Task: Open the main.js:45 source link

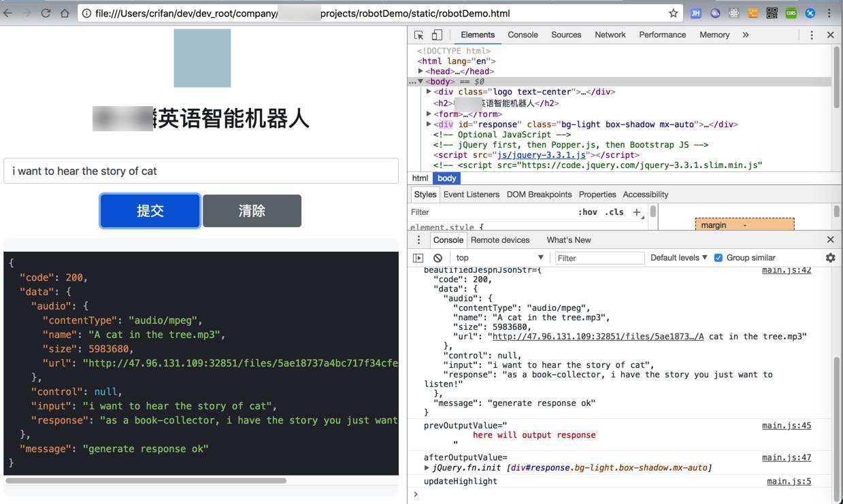Action: (787, 426)
